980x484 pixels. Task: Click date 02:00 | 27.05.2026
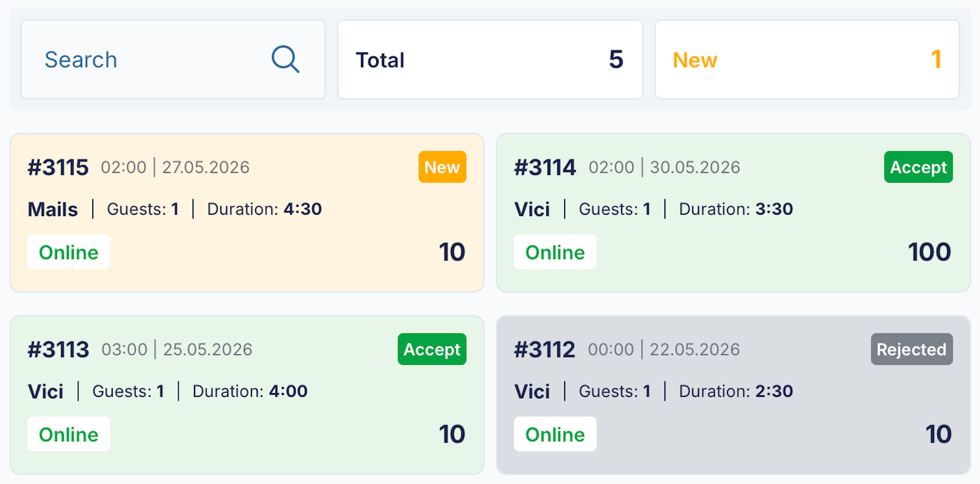pos(175,167)
